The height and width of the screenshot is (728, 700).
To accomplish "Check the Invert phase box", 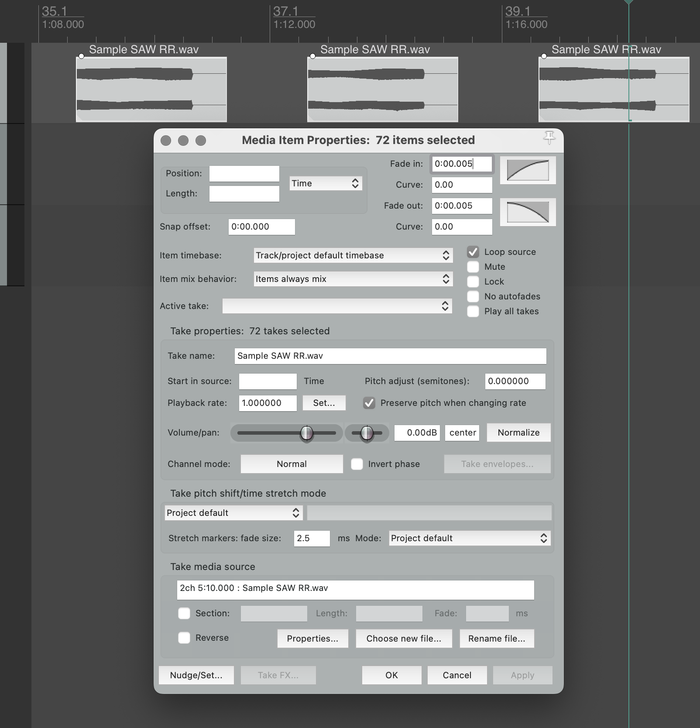I will pyautogui.click(x=357, y=464).
